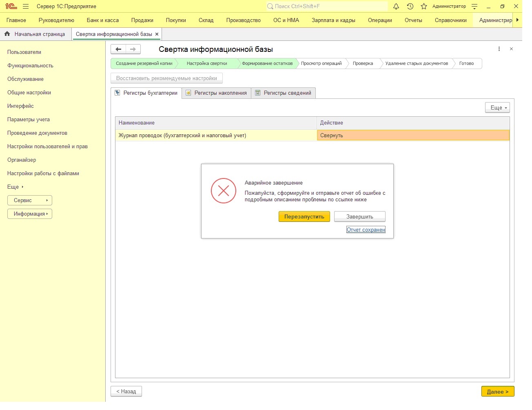Open service settings lines icon next to Администратор

click(474, 7)
